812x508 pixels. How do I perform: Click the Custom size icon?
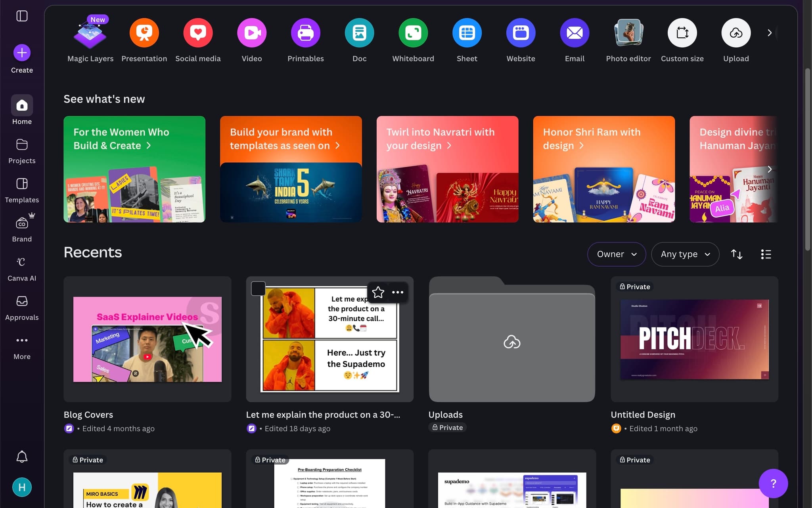click(x=682, y=33)
